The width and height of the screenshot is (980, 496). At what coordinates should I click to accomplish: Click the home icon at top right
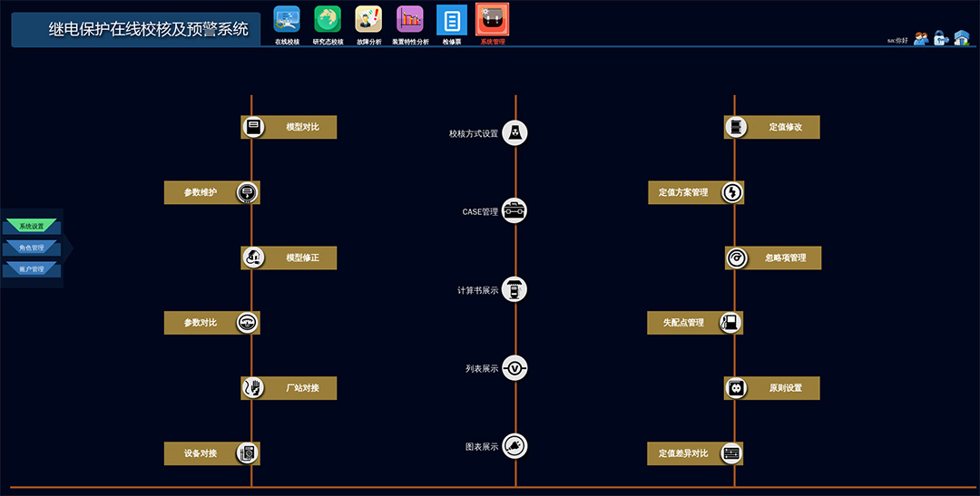click(962, 38)
